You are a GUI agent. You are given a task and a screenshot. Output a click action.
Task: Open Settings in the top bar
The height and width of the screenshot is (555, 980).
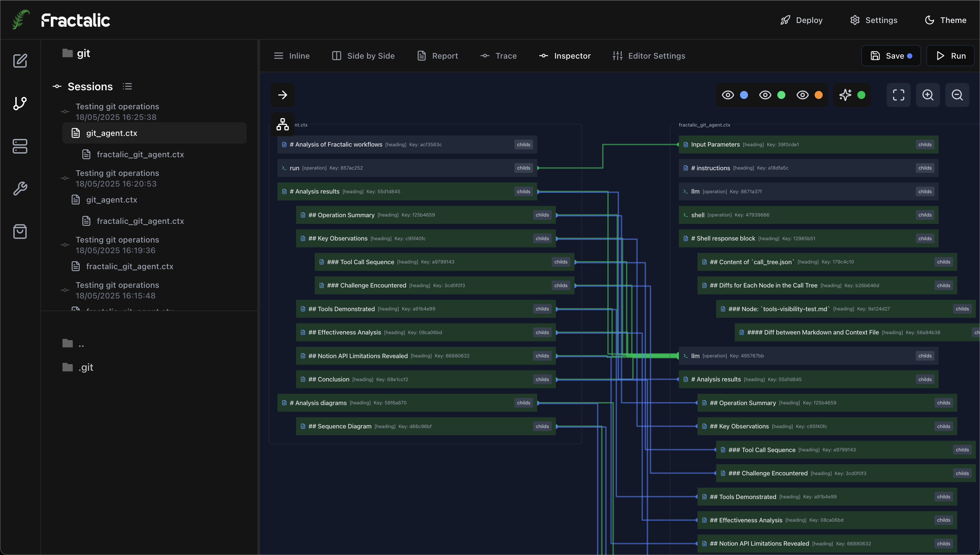[x=874, y=20]
